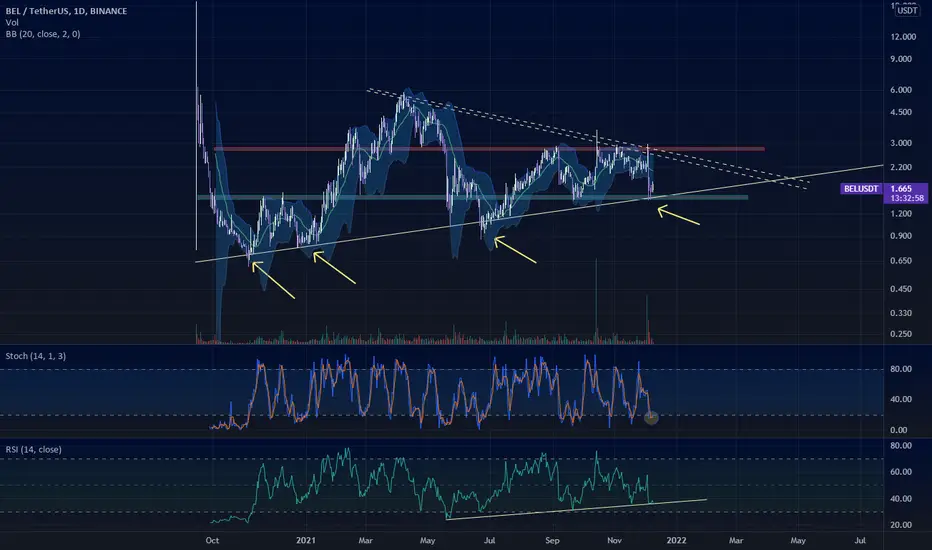This screenshot has width=932, height=550.
Task: Click the 0.900 price axis value
Action: 901,235
